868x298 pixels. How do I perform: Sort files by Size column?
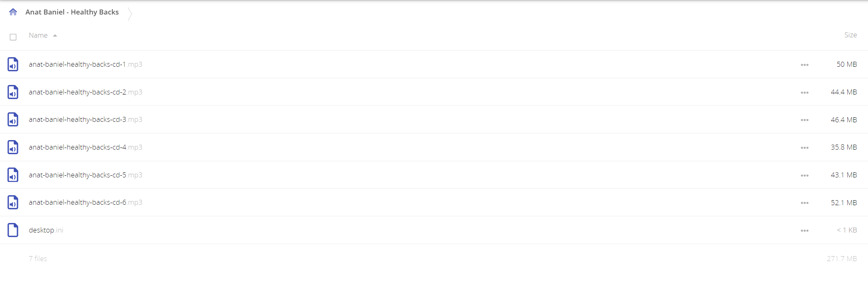850,35
